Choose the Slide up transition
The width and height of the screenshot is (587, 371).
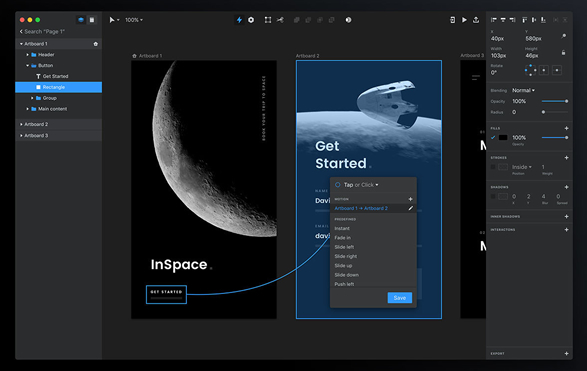(343, 265)
